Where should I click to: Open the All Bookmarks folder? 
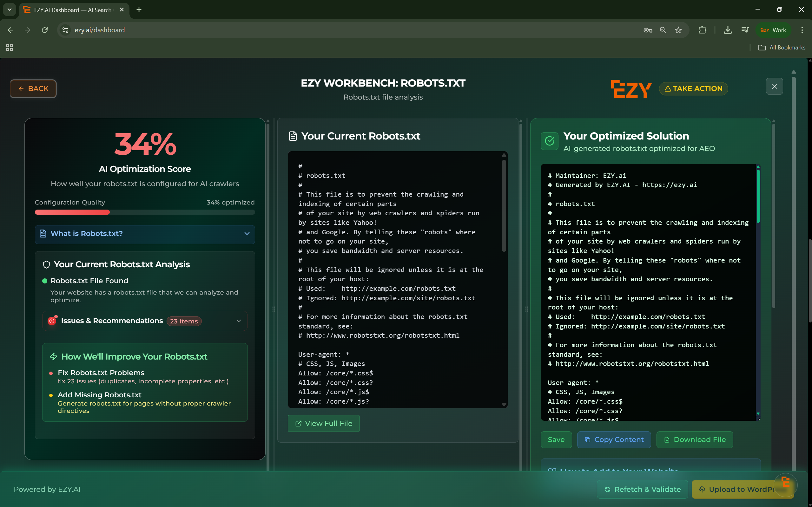(x=782, y=48)
